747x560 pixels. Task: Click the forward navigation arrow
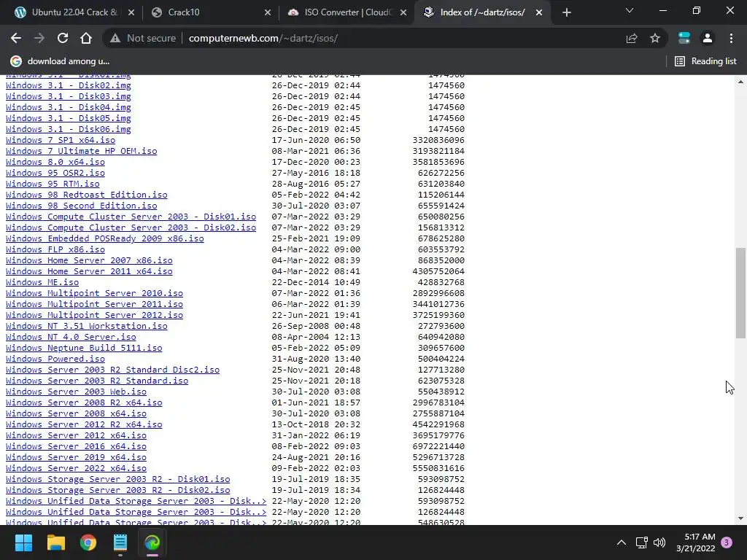39,38
